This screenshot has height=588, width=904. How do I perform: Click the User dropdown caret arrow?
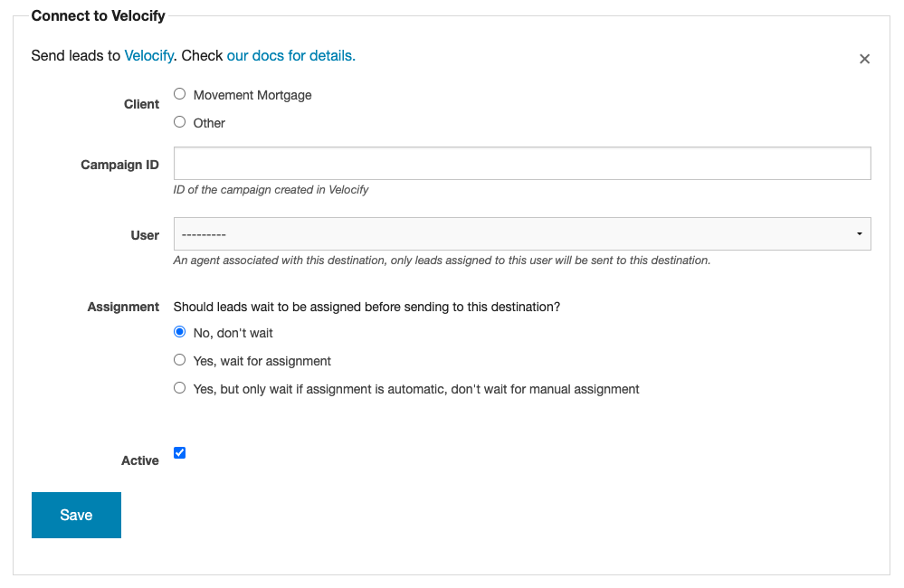(x=859, y=234)
